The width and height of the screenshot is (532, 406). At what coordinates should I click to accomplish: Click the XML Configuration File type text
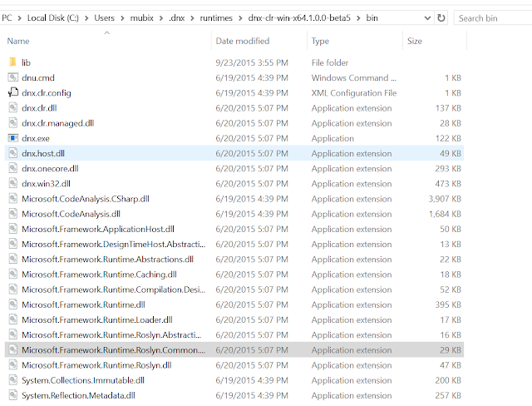click(354, 92)
